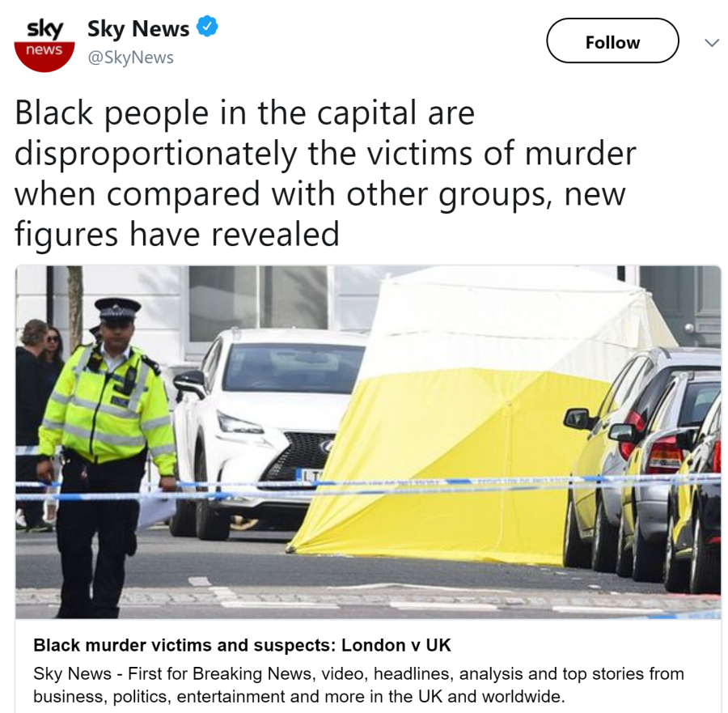Image resolution: width=728 pixels, height=713 pixels.
Task: Open the police scene article image
Action: pyautogui.click(x=368, y=442)
